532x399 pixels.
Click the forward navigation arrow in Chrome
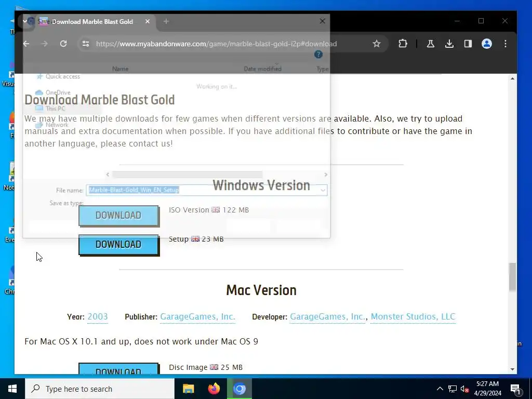pyautogui.click(x=45, y=44)
